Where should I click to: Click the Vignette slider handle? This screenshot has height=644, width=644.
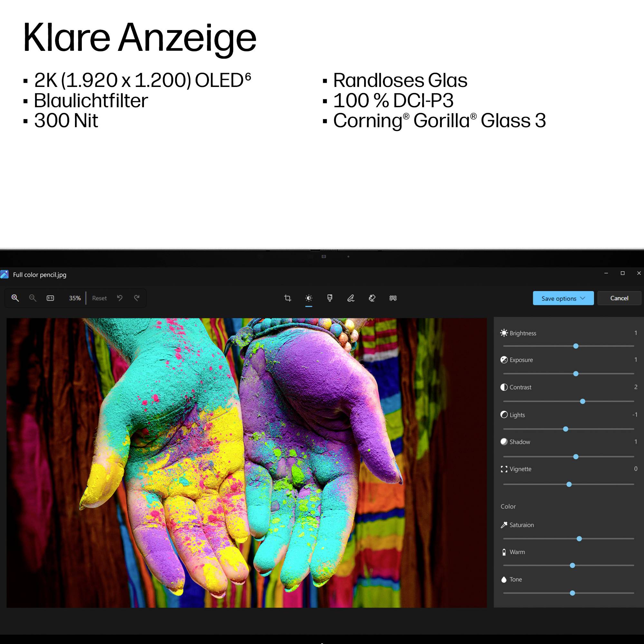569,484
